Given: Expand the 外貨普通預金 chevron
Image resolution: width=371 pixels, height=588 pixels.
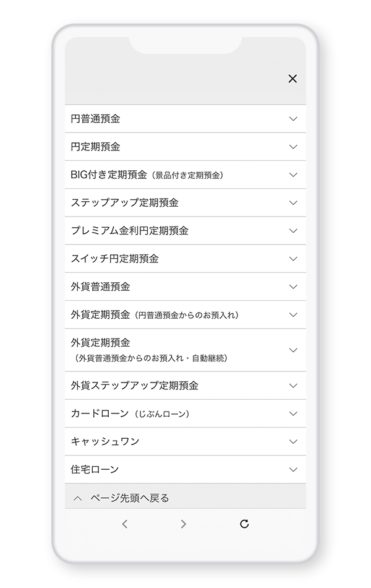Looking at the screenshot, I should 293,287.
